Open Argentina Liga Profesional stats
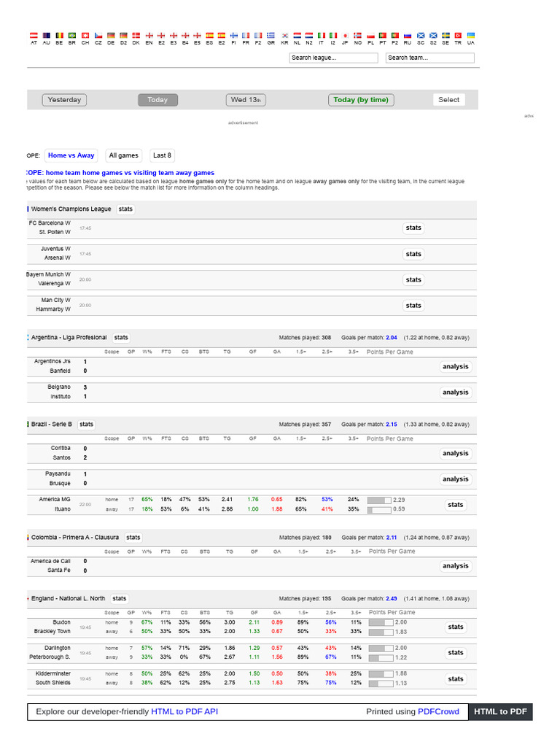 [121, 337]
